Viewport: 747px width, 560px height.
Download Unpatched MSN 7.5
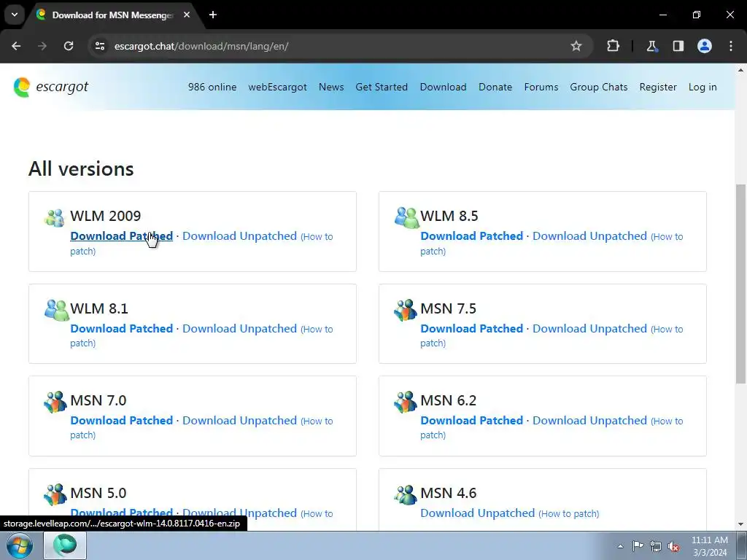589,329
